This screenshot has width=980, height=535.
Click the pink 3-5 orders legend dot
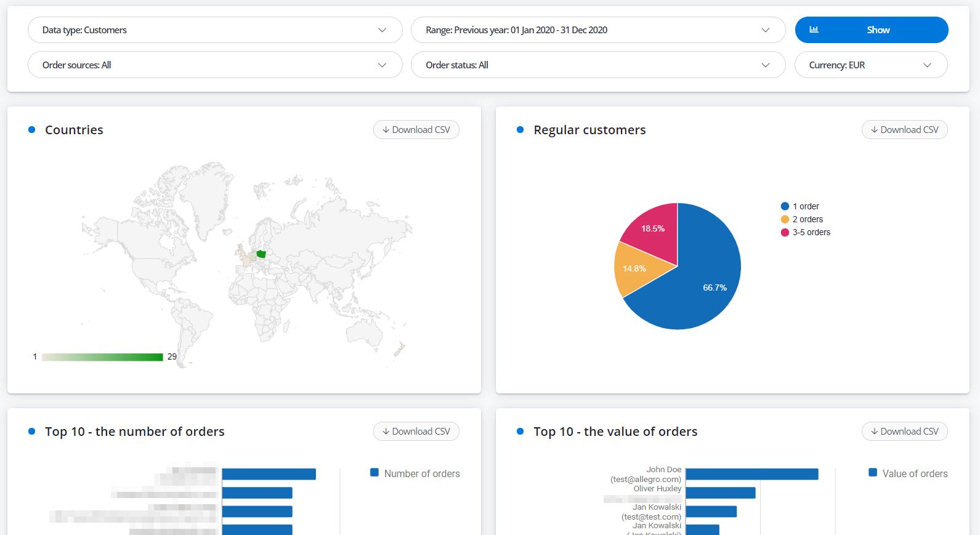click(785, 232)
